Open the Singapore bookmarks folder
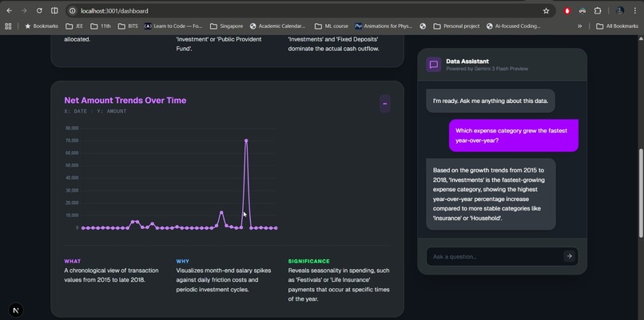The width and height of the screenshot is (644, 320). coord(226,26)
